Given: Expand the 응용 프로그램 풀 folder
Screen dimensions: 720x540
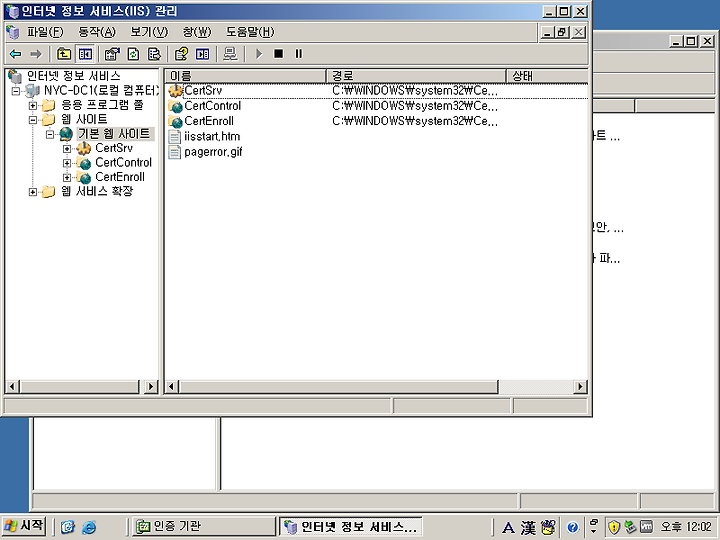Looking at the screenshot, I should [33, 106].
